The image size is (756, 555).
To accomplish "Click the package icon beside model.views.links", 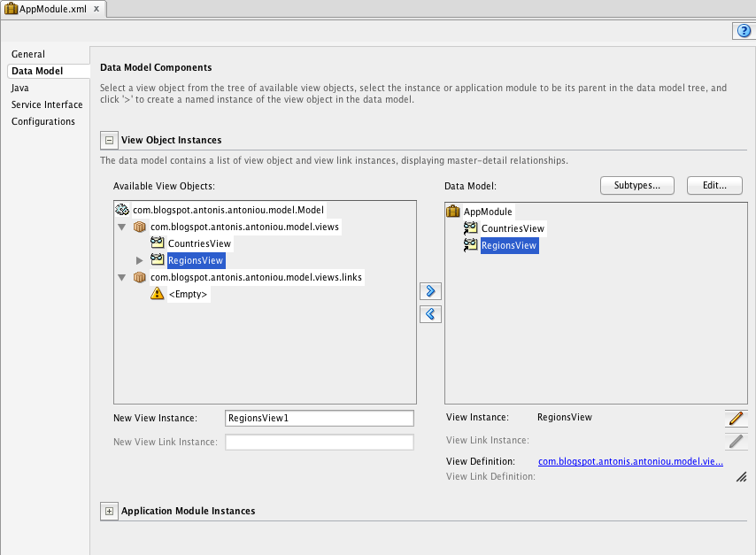I will point(139,277).
